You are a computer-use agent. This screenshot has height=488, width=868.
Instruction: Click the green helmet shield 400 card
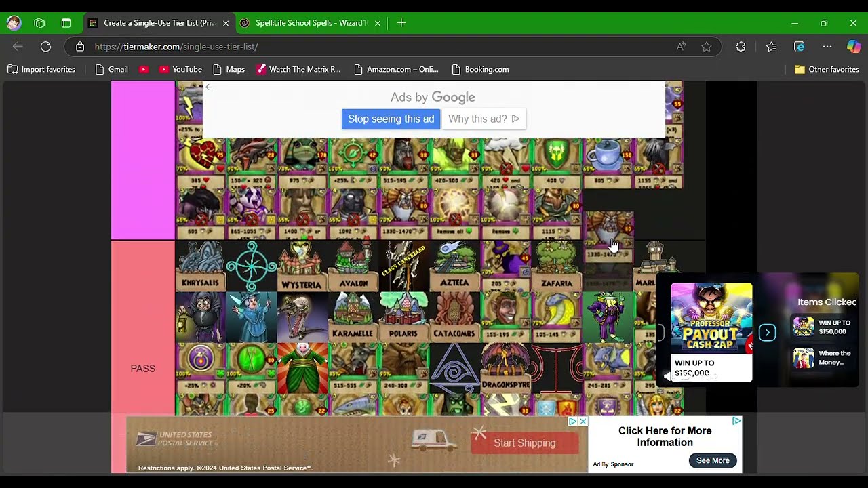(557, 163)
